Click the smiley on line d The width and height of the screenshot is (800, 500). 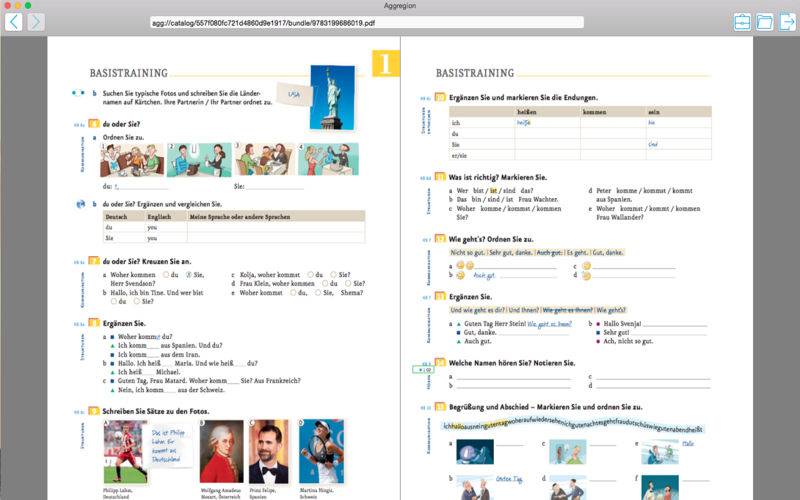pyautogui.click(x=586, y=276)
